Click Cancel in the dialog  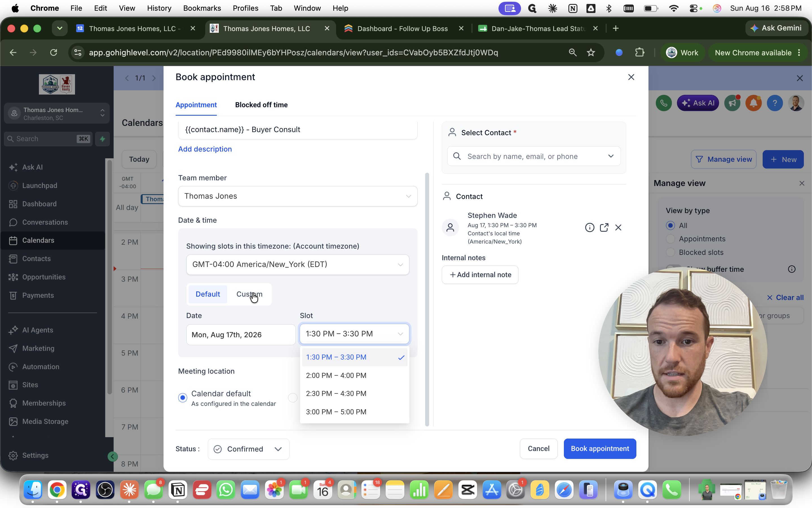[x=539, y=448]
